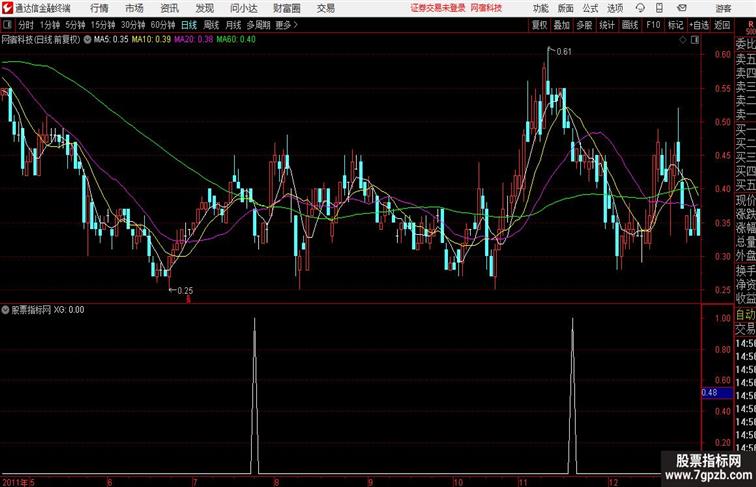The image size is (756, 487).
Task: Open the 多周期 multi-period view
Action: [258, 25]
